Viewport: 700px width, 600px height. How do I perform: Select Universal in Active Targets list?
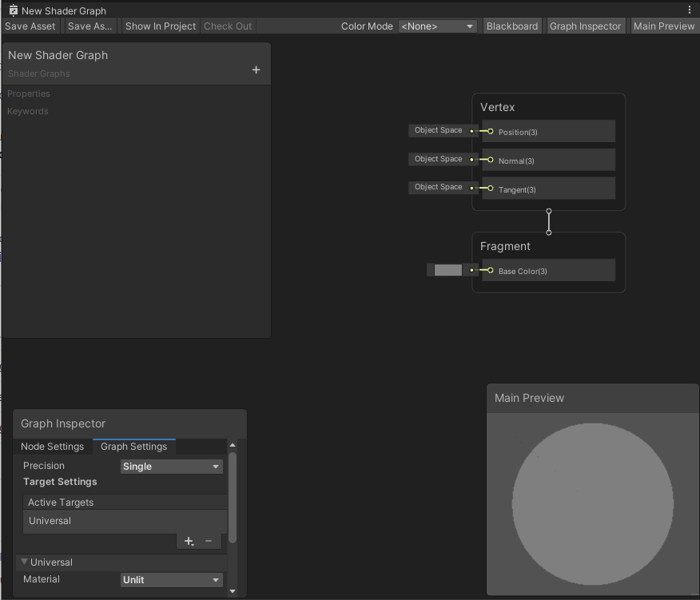click(x=125, y=521)
